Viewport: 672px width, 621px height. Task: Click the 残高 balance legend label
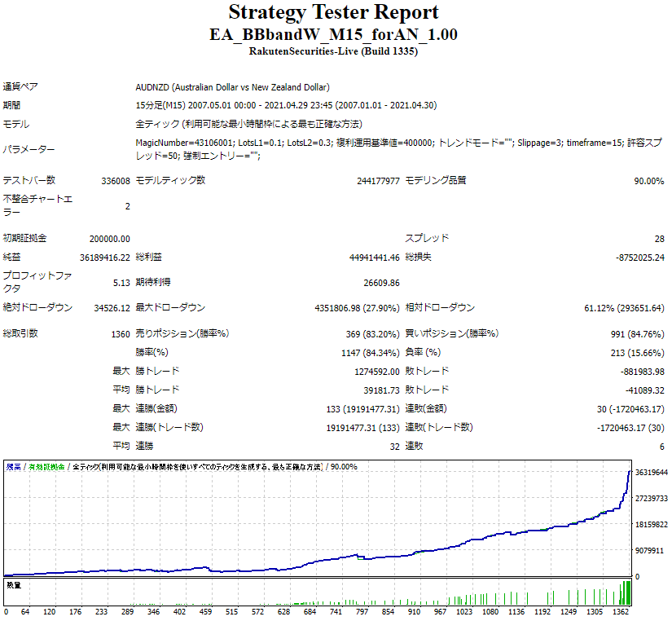point(13,467)
